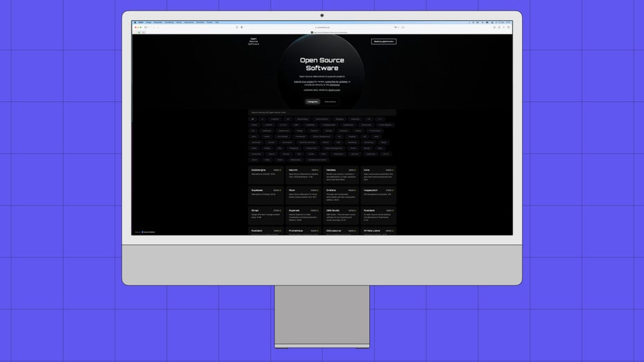The height and width of the screenshot is (362, 644).
Task: Click the Made by button in header
Action: click(384, 42)
